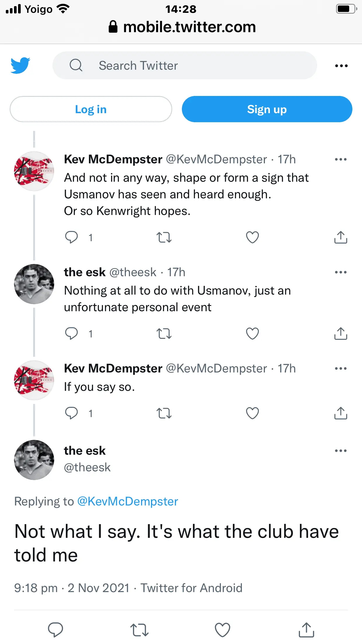Like the 'Nothing at all to do with Usmanov' tweet
This screenshot has width=362, height=644.
coord(252,333)
